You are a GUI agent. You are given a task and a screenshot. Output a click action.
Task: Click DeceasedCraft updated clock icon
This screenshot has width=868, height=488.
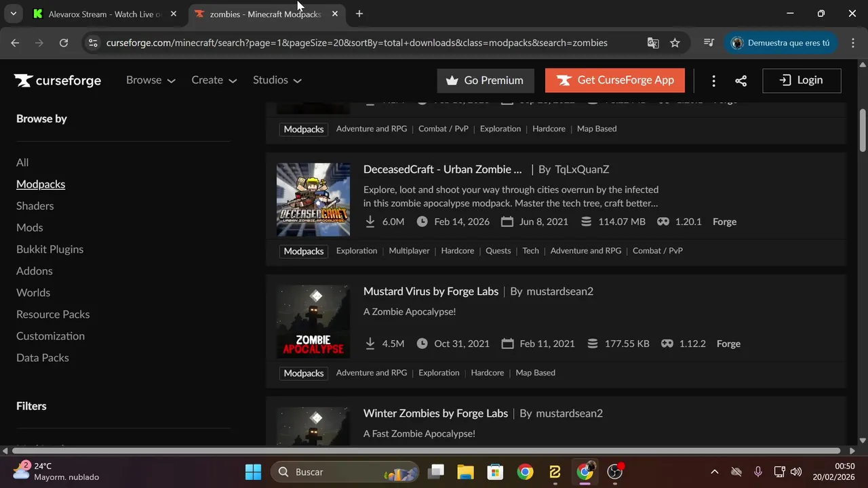click(422, 222)
